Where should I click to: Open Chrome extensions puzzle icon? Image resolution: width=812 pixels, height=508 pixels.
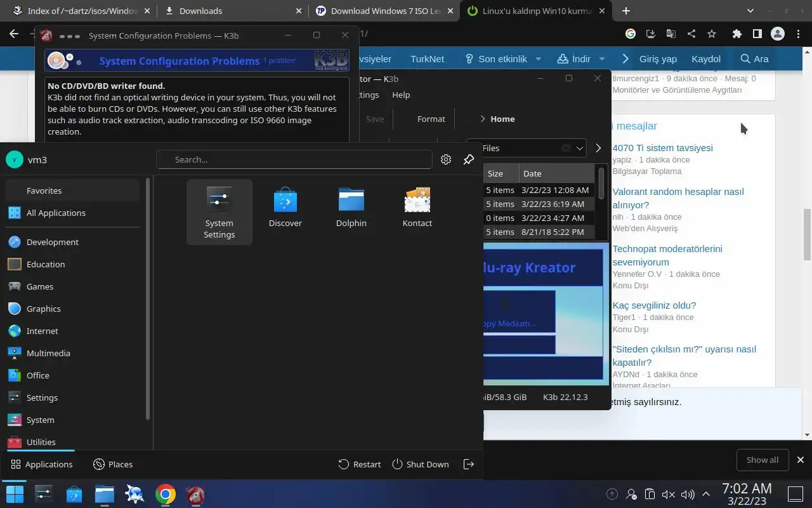tap(737, 34)
